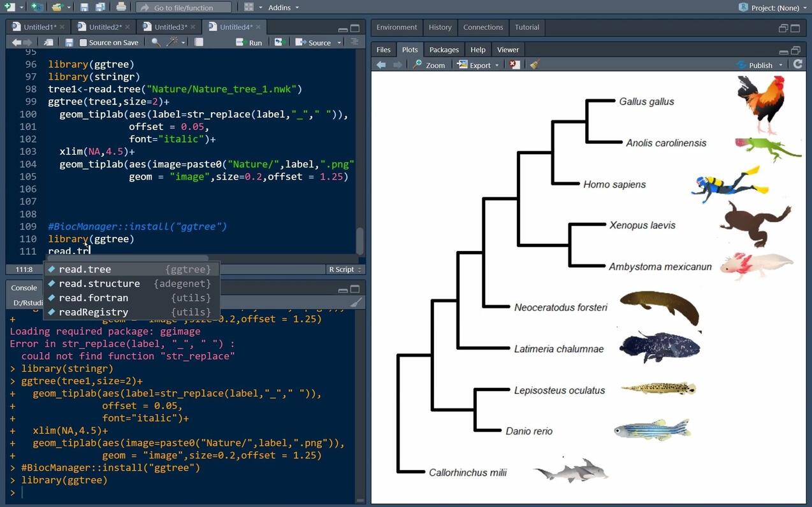
Task: Open the Addins dropdown menu
Action: coord(284,7)
